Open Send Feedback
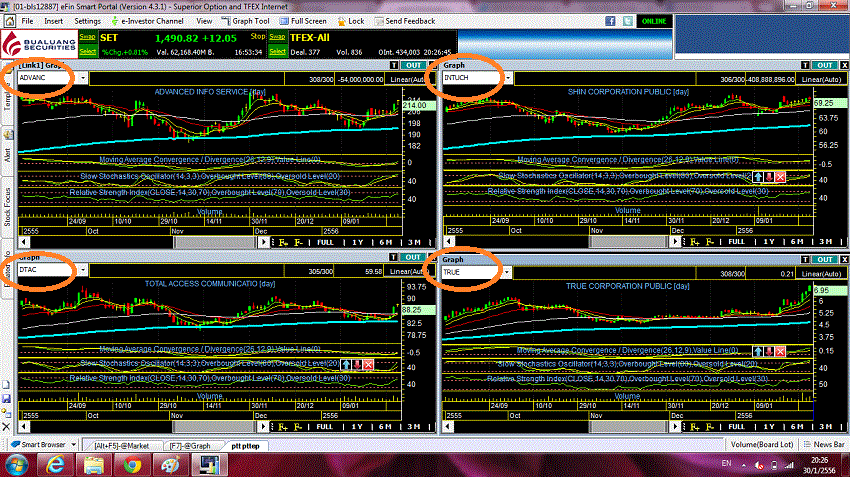The height and width of the screenshot is (477, 850). click(x=404, y=21)
